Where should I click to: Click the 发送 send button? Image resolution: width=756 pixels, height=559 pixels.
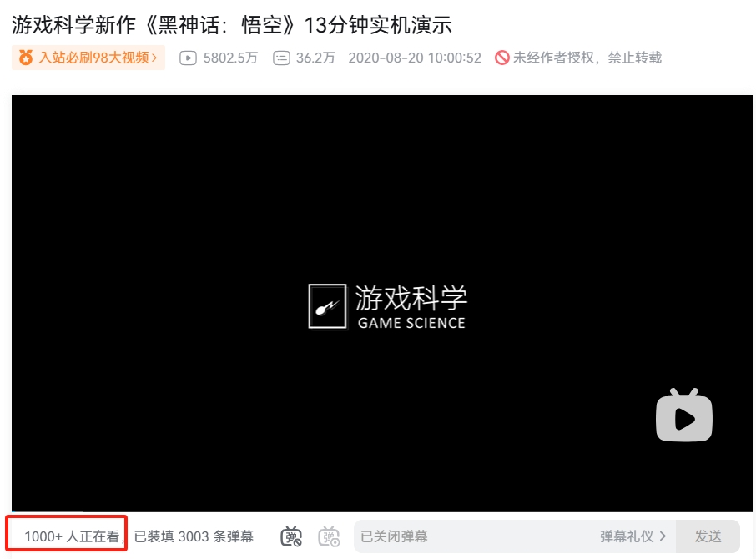click(708, 536)
